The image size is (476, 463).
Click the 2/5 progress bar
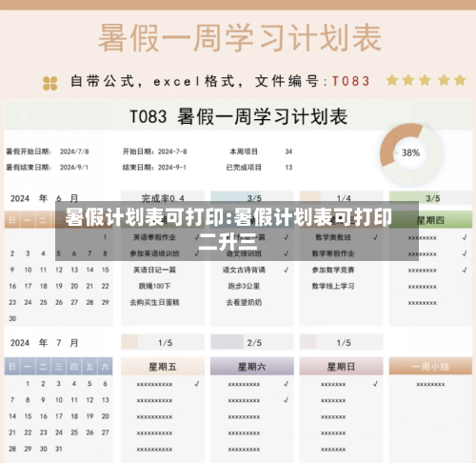coord(252,343)
